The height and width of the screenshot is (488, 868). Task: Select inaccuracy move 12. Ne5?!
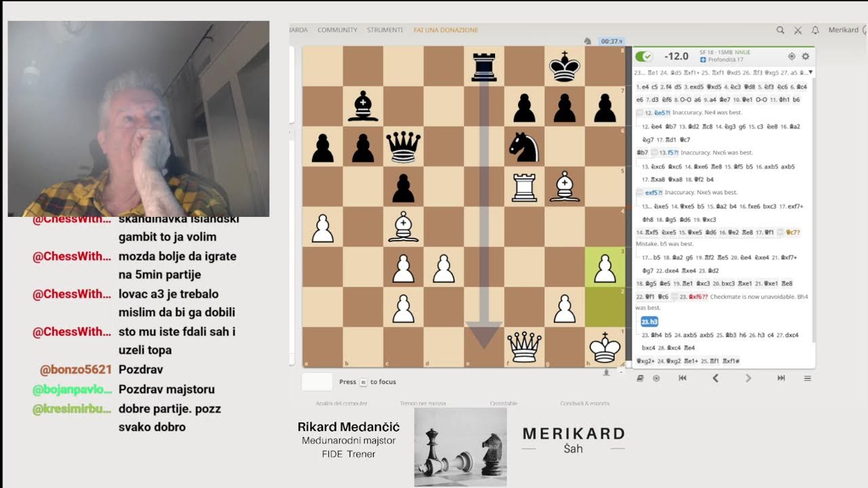tap(661, 113)
